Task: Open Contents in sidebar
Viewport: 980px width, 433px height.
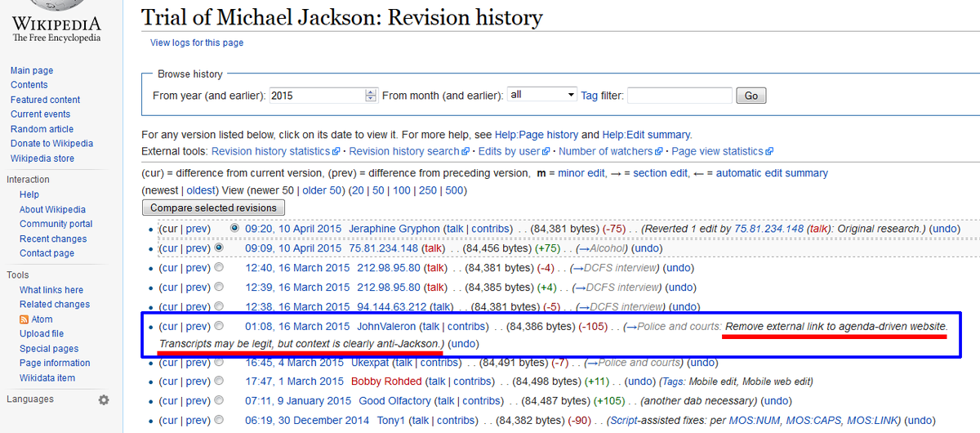Action: (x=29, y=85)
